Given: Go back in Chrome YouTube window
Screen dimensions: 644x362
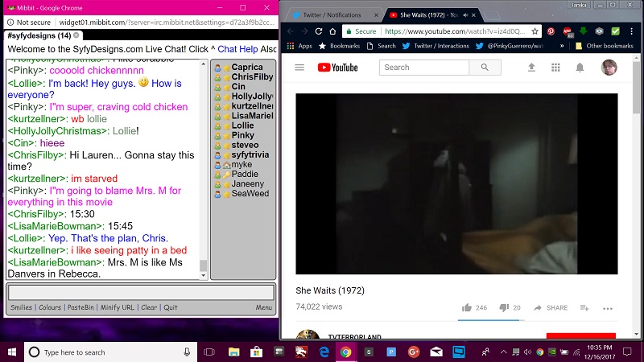Looking at the screenshot, I should pos(291,31).
